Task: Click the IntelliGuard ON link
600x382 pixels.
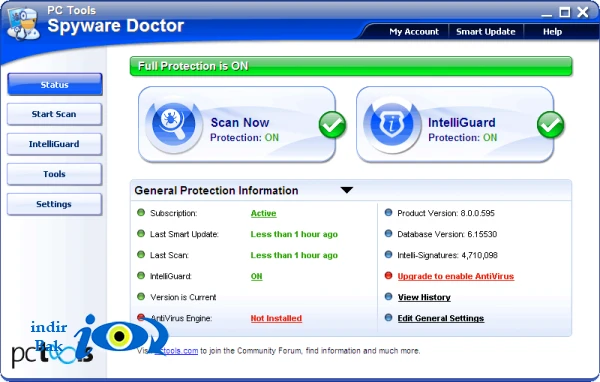Action: coord(256,276)
